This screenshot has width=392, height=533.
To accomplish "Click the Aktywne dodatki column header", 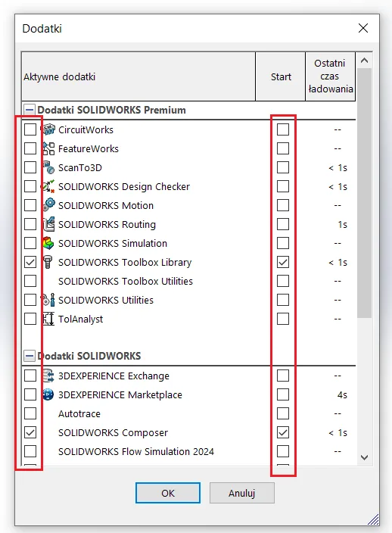I will [138, 76].
